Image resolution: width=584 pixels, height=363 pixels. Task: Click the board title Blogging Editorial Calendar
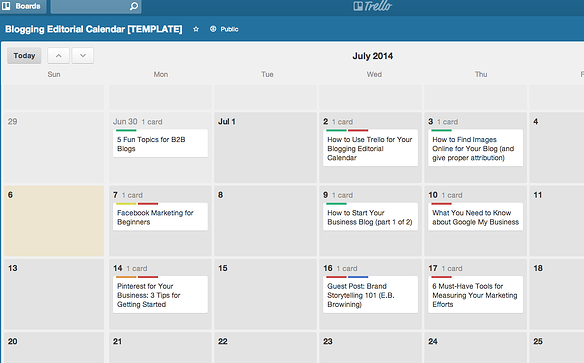pos(94,29)
